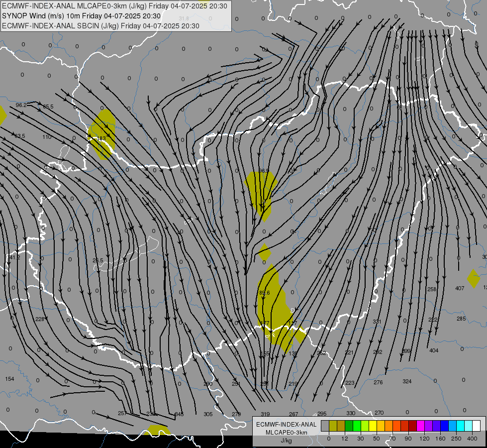
Task: Select the lime yellow-green legend swatch
Action: point(365,426)
